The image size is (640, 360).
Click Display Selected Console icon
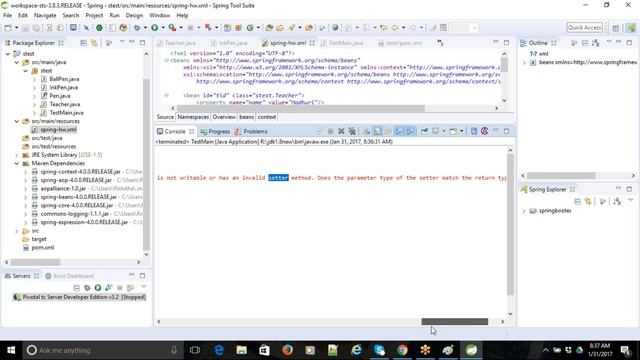436,131
